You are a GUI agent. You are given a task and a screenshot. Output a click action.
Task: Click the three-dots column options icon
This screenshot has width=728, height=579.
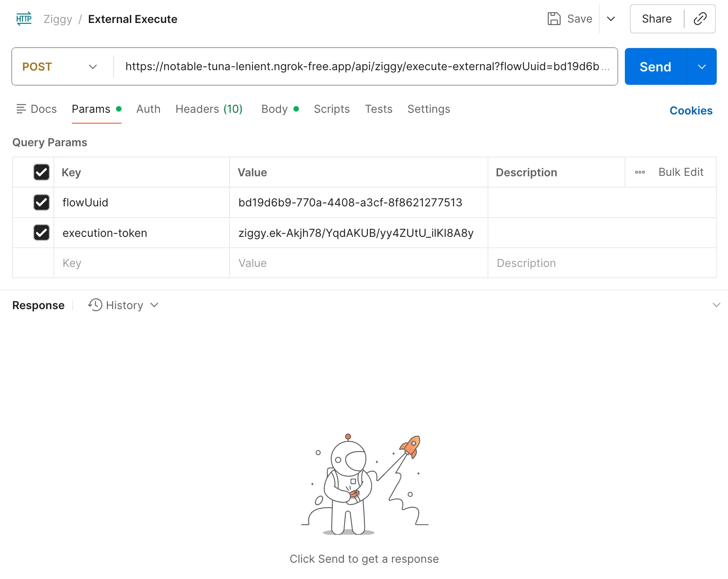640,172
